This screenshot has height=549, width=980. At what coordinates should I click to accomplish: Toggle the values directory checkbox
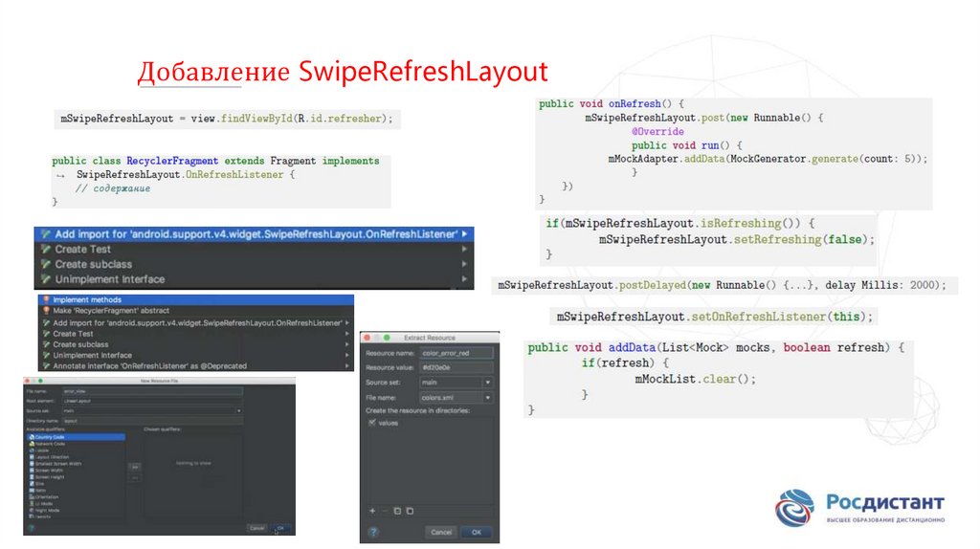tap(372, 422)
